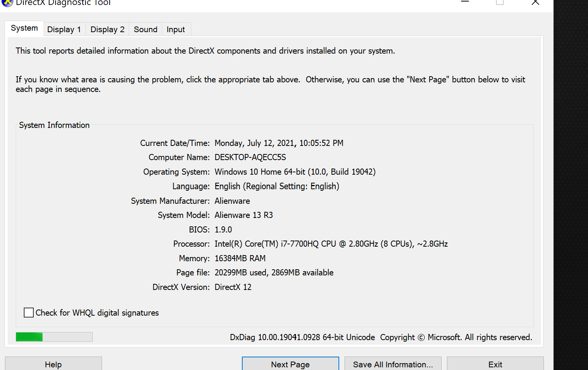Screen dimensions: 588x370
Task: Select the Input tab
Action: coord(176,29)
